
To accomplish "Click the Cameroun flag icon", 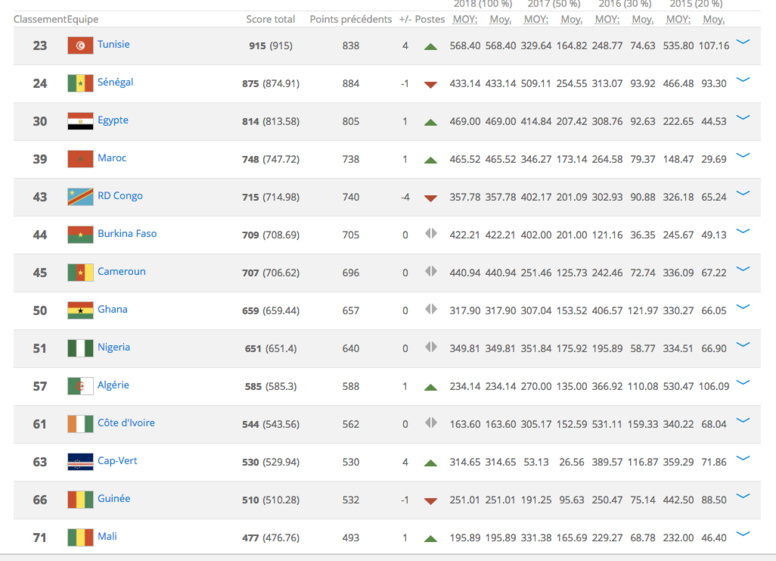I will coord(80,273).
